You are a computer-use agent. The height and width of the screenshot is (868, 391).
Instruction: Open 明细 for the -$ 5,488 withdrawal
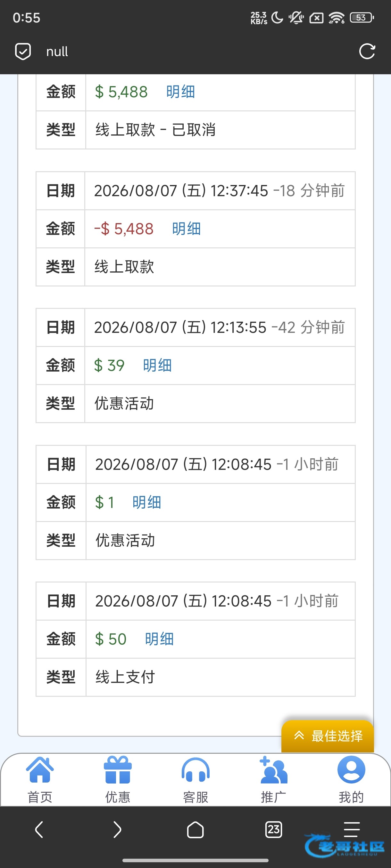tap(187, 229)
